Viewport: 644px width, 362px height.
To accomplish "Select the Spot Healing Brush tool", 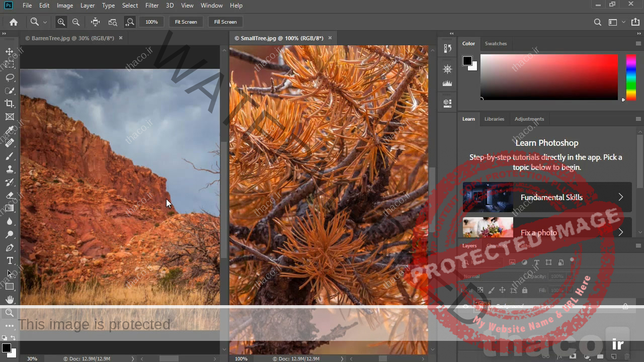I will 10,143.
